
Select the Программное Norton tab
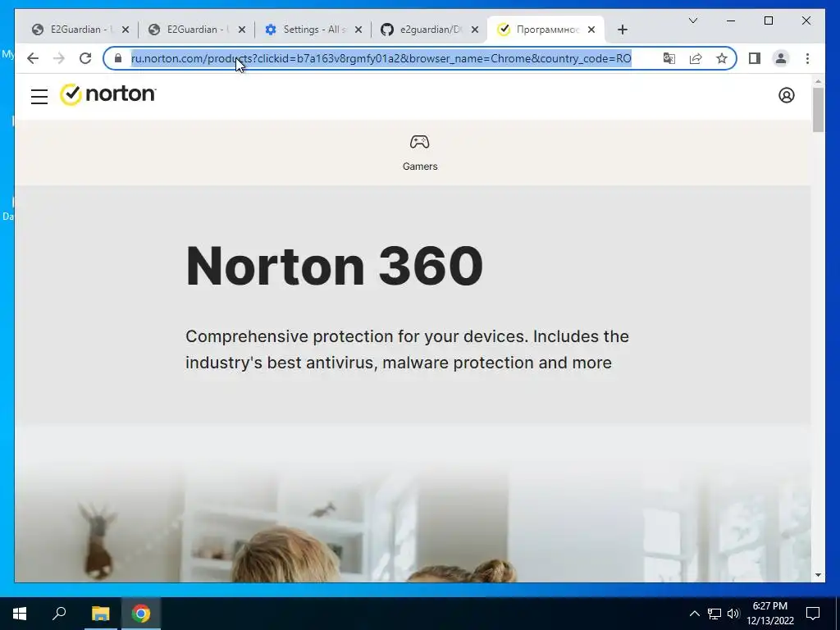click(x=546, y=30)
